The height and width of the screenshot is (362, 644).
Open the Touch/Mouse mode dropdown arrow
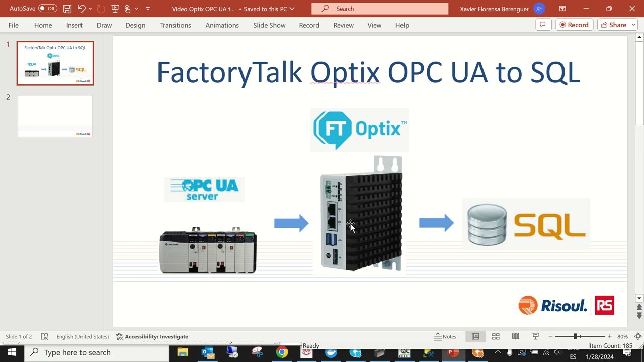136,9
